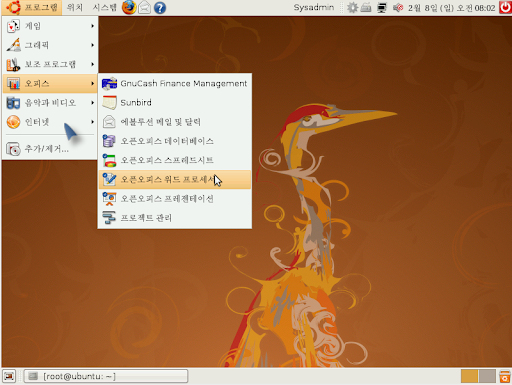Click the 오픈오피스 스프레드시트 icon

[x=109, y=160]
